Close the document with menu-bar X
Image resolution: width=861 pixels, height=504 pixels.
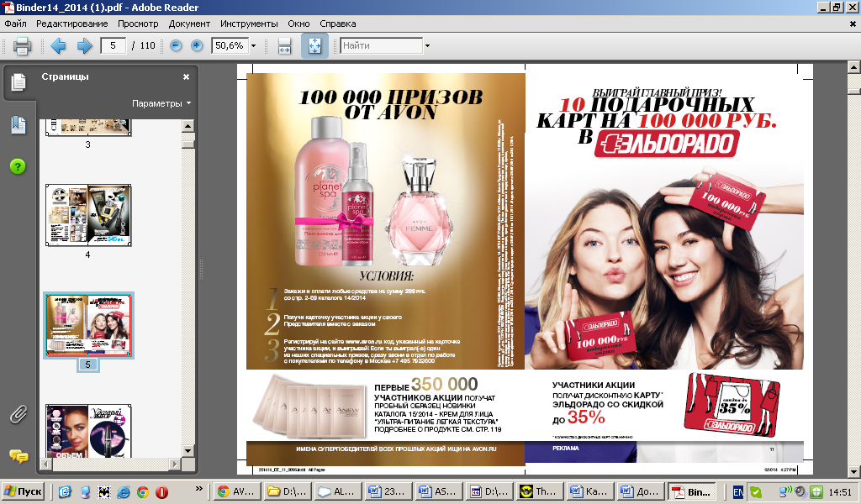pos(853,24)
